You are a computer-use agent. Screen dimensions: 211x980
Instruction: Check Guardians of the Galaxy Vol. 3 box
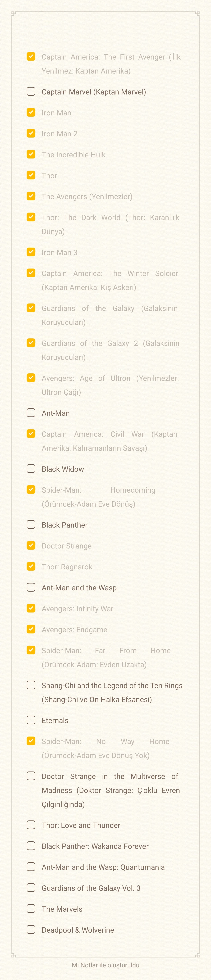click(x=31, y=888)
